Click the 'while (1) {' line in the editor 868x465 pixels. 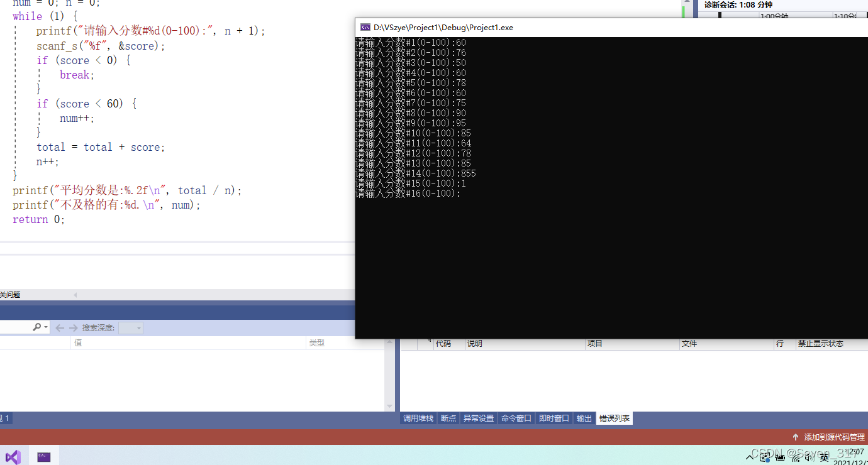(44, 16)
